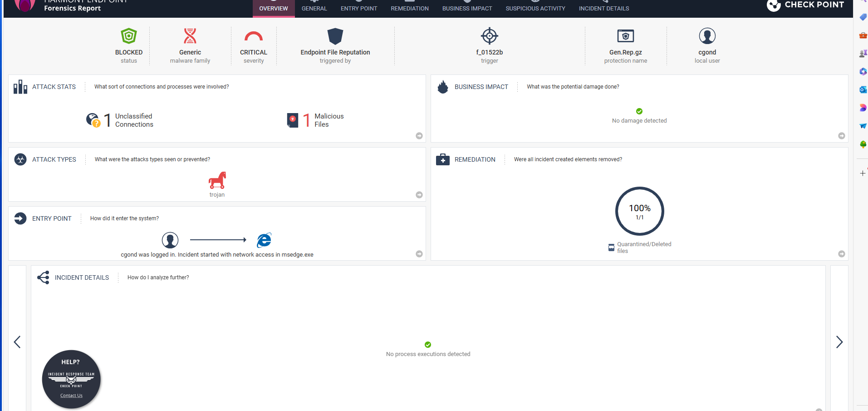Expand the Remediation panel arrow

pyautogui.click(x=842, y=254)
